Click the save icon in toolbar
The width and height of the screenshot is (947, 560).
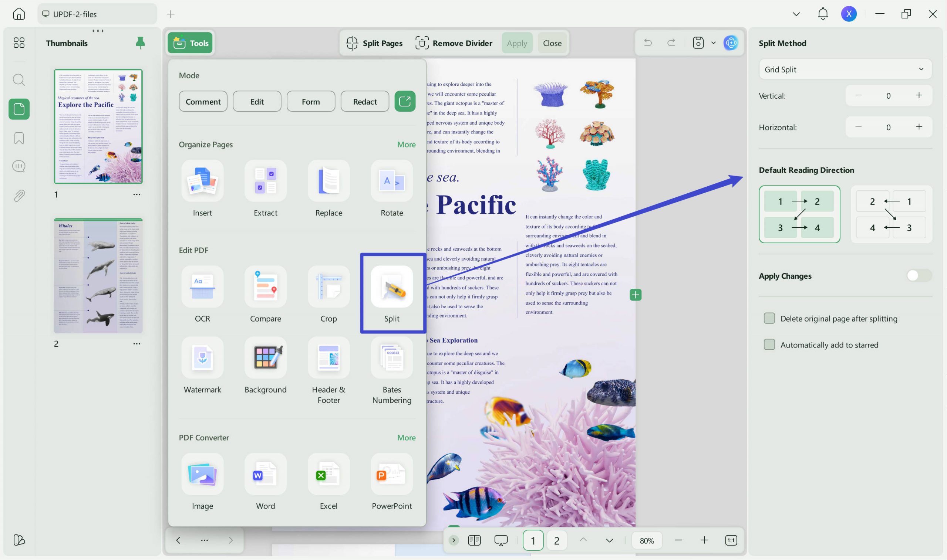coord(698,43)
